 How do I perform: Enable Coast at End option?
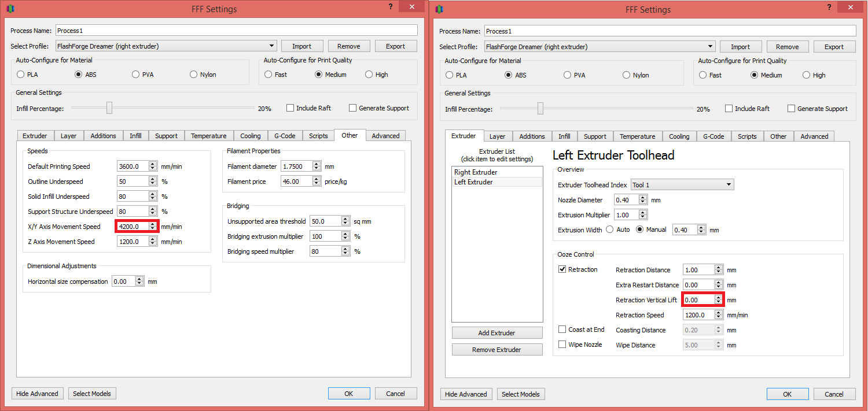click(x=562, y=329)
